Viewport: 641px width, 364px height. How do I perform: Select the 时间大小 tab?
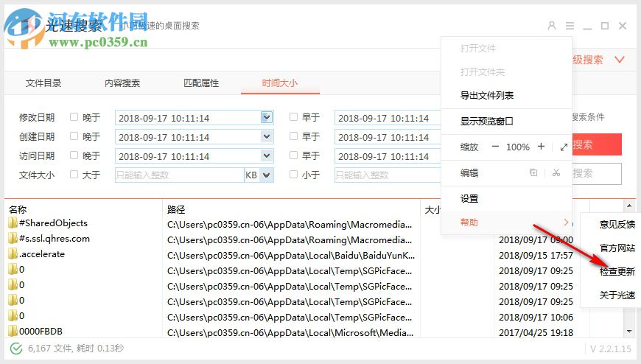[280, 83]
